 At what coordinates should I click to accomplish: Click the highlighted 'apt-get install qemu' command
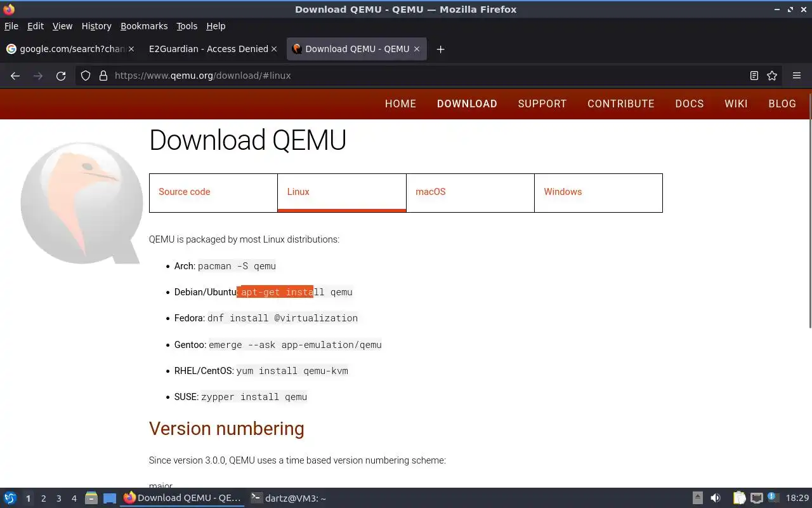point(296,292)
